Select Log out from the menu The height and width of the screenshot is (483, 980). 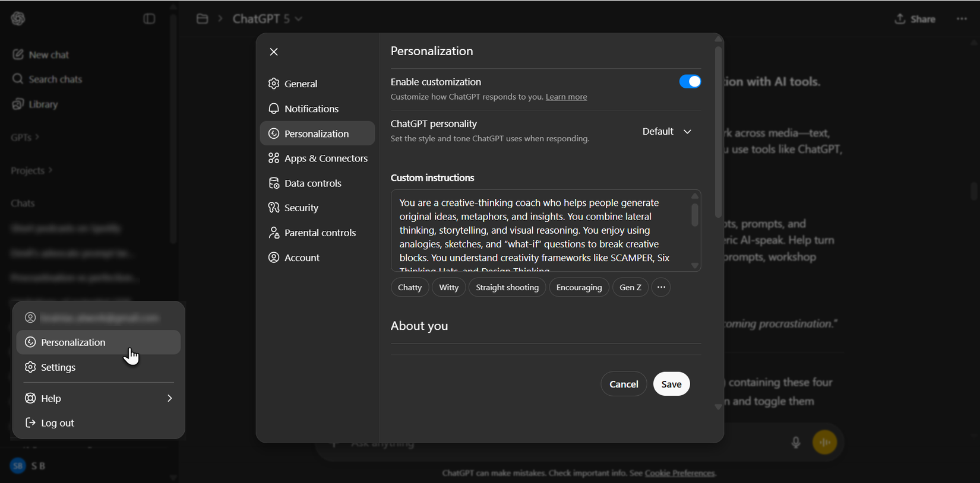click(x=58, y=423)
